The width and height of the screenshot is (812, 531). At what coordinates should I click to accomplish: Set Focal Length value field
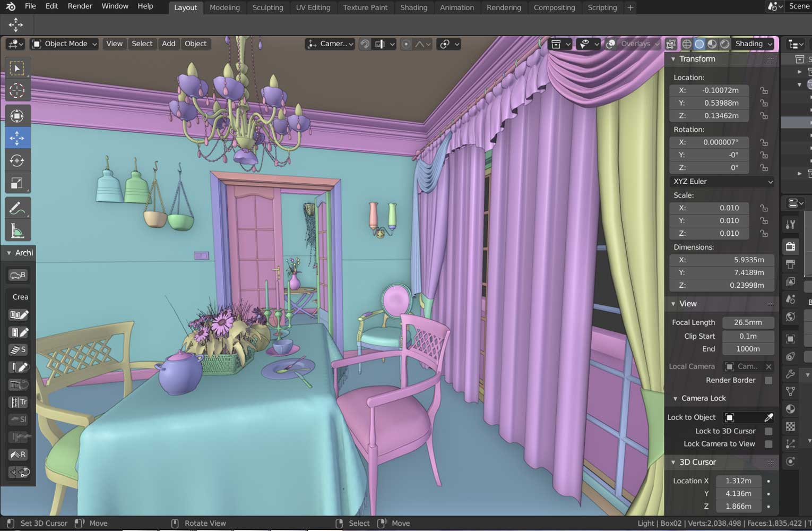click(x=747, y=322)
